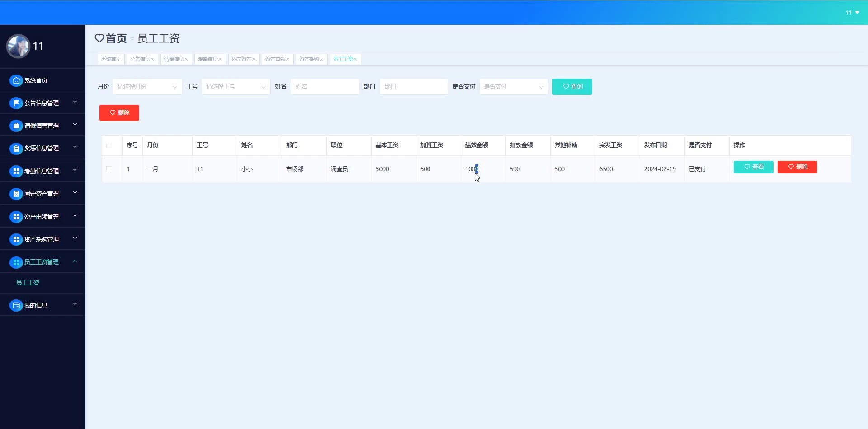868x429 pixels.
Task: Click the 固定资产管理 icon
Action: (16, 194)
